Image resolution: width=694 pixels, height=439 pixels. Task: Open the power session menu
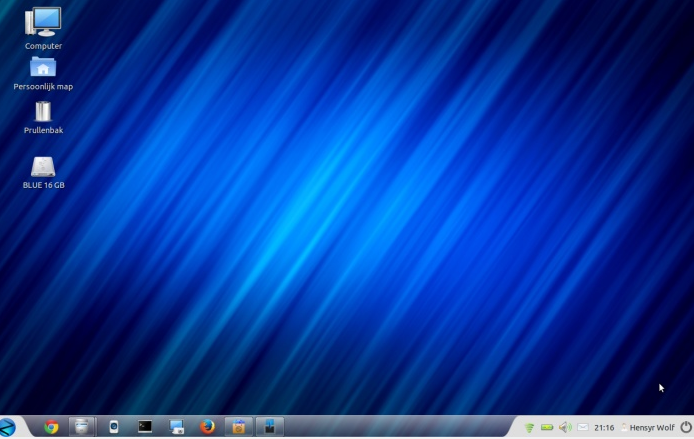[x=686, y=427]
